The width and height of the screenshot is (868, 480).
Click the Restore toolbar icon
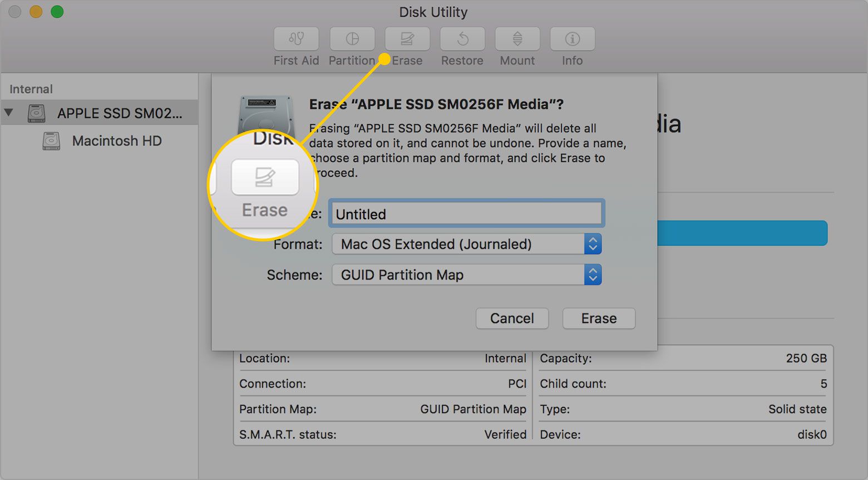[x=462, y=38]
